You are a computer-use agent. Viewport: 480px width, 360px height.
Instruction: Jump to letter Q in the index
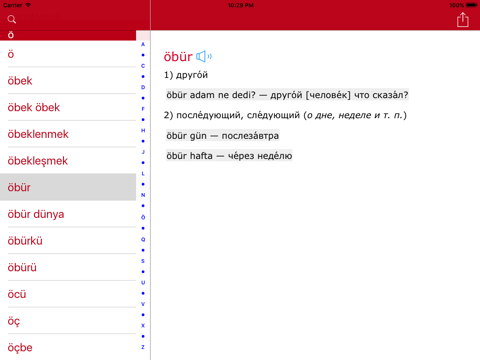click(143, 239)
